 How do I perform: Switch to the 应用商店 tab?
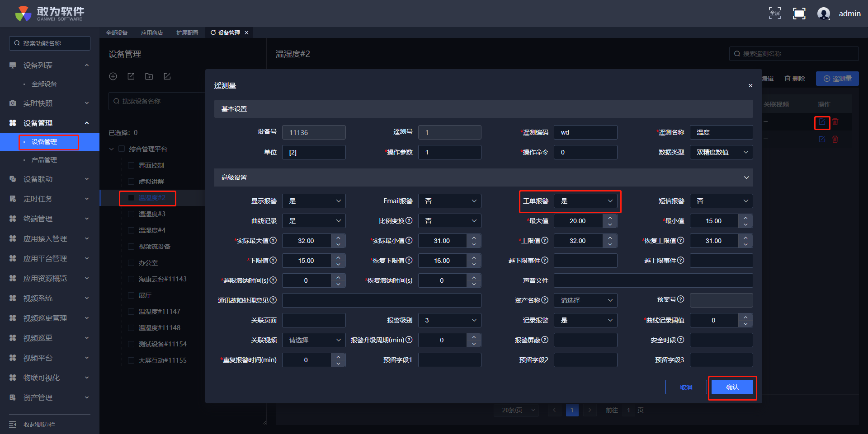pyautogui.click(x=152, y=33)
